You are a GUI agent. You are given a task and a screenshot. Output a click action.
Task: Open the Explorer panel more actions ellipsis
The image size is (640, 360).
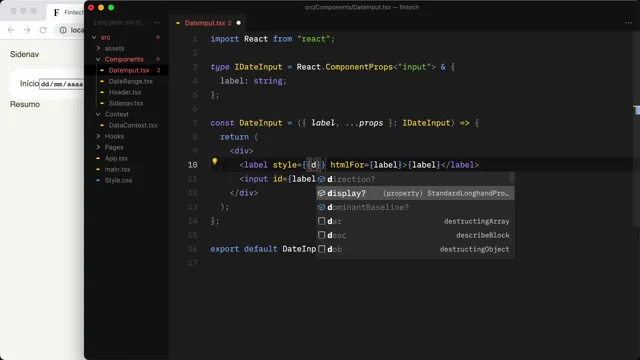click(157, 23)
